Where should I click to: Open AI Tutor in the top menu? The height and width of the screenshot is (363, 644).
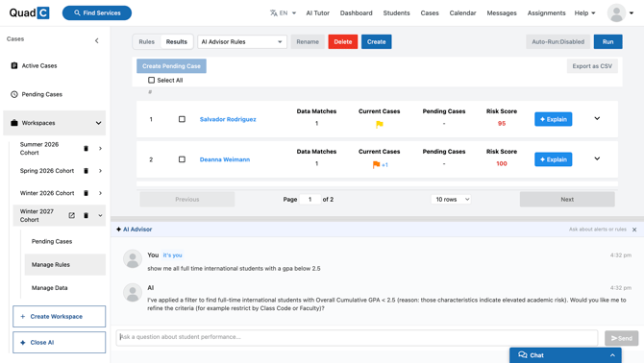(x=317, y=13)
